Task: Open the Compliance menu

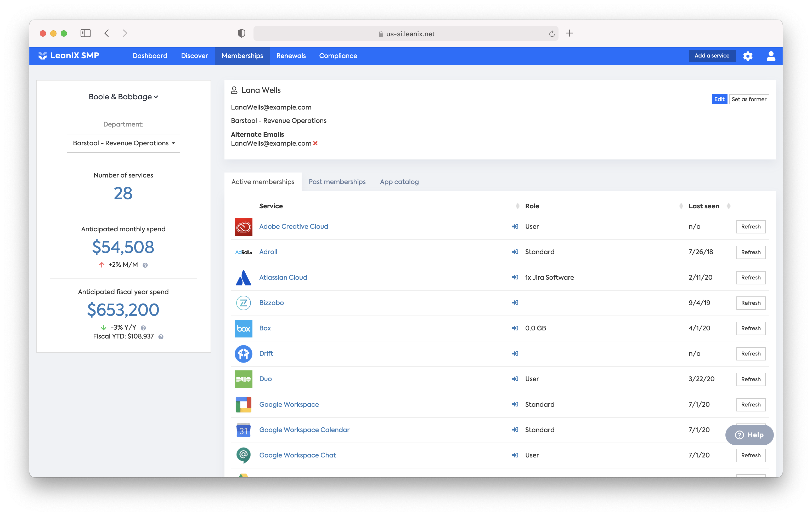Action: point(338,56)
